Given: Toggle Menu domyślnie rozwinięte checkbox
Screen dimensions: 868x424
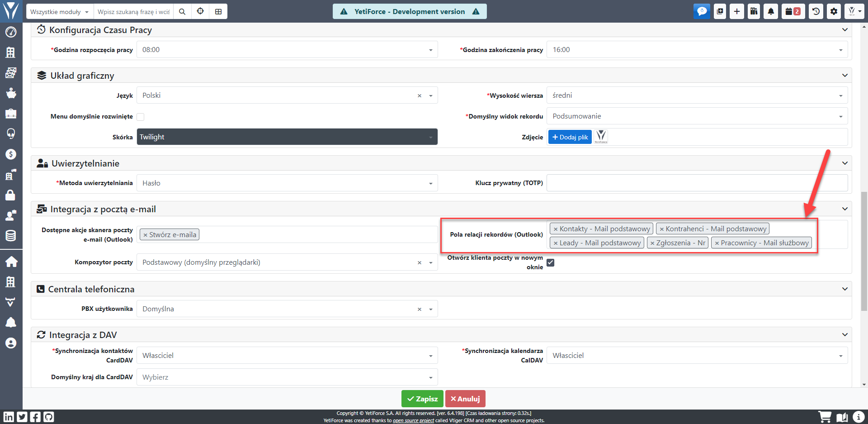Looking at the screenshot, I should click(141, 117).
